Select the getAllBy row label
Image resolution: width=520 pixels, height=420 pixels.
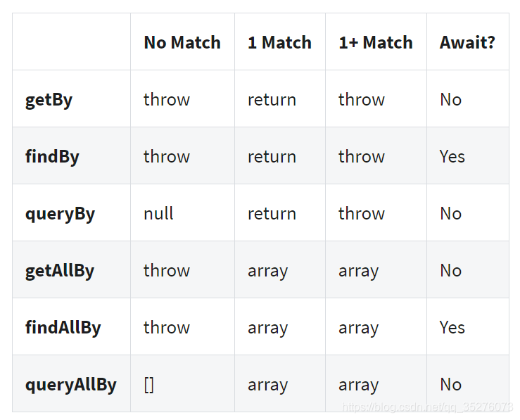click(60, 271)
